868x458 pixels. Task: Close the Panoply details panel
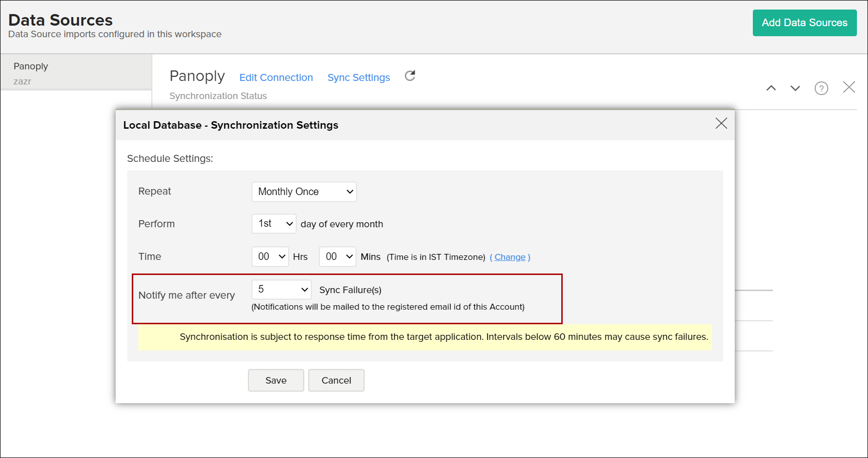coord(849,87)
